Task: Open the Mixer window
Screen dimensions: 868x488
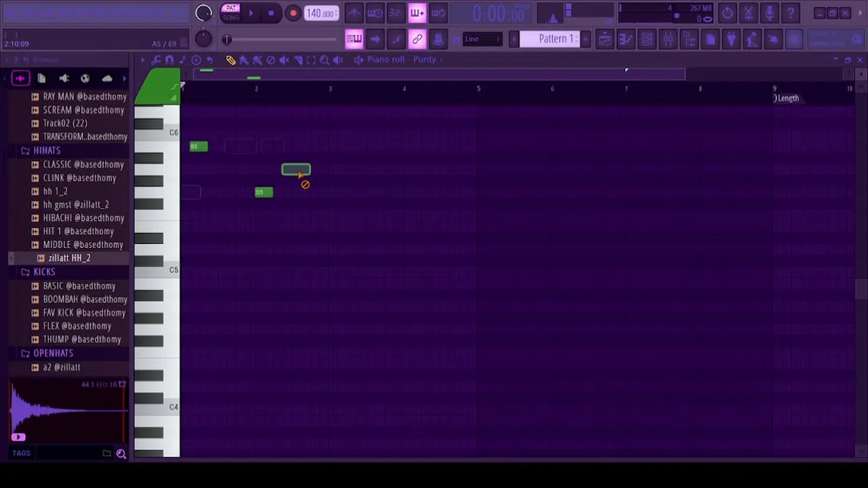Action: 668,39
